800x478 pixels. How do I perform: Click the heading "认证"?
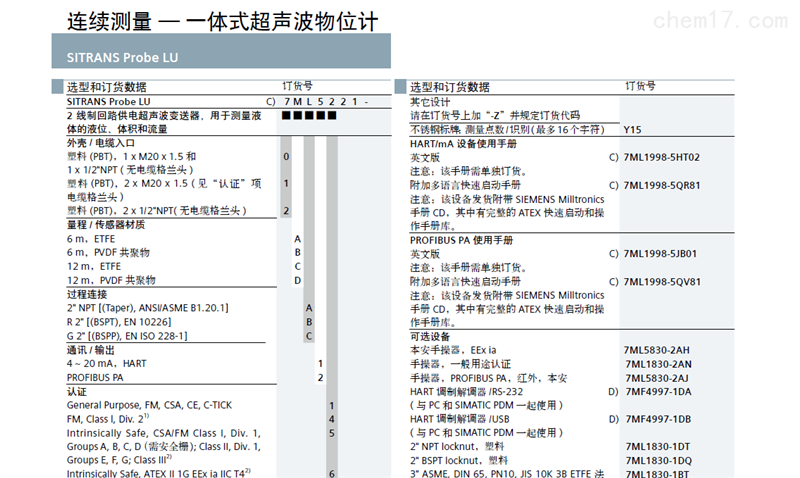77,392
